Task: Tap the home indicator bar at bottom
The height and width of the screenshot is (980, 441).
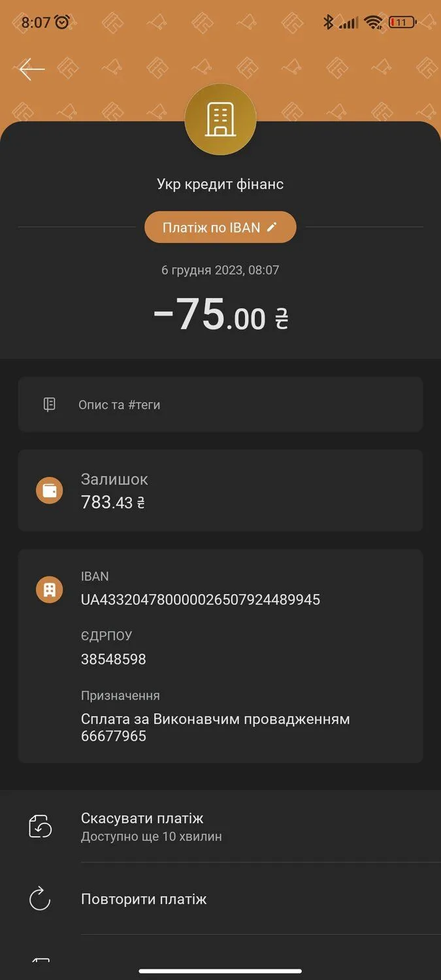Action: [220, 972]
